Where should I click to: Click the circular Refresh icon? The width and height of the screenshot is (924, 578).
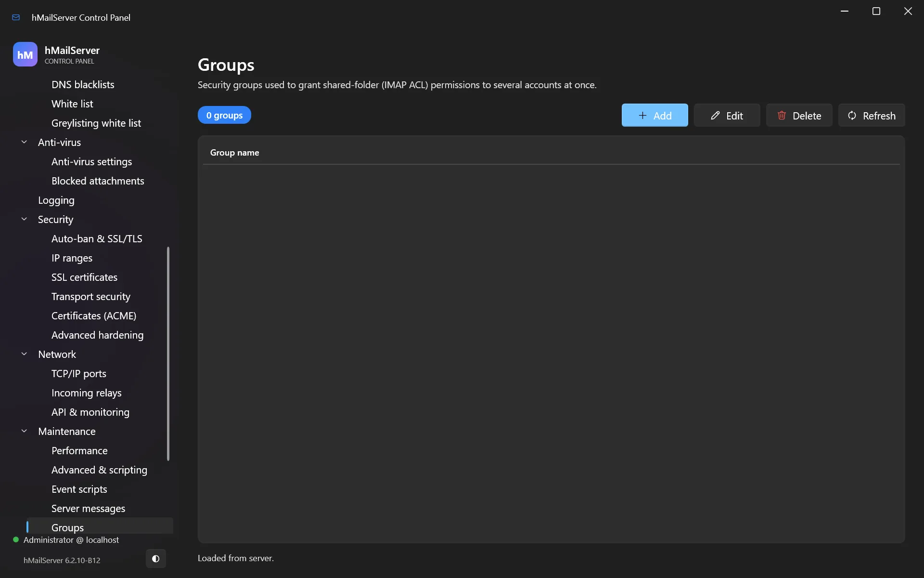[x=852, y=116]
